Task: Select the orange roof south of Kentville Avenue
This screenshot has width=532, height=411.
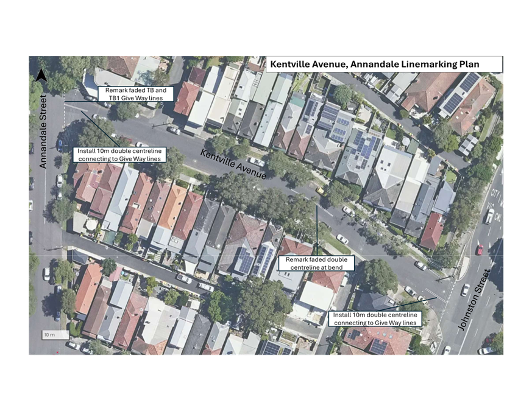Action: pyautogui.click(x=172, y=208)
